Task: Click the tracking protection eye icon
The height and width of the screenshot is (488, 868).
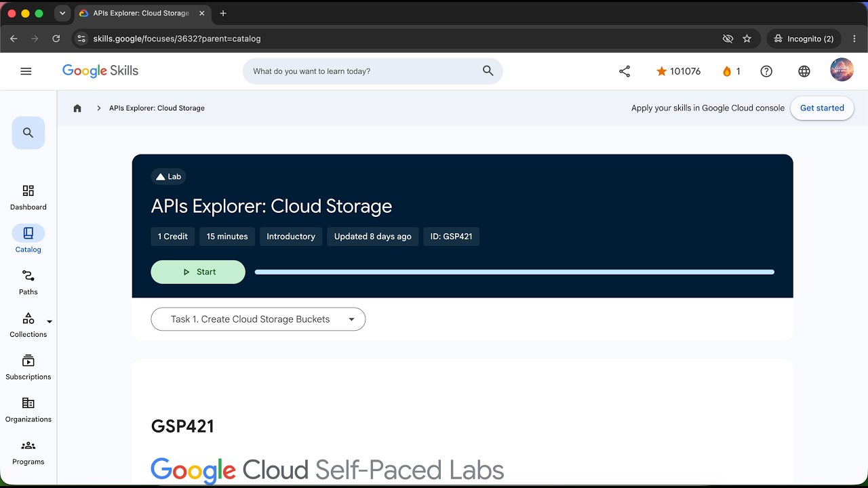Action: [728, 39]
